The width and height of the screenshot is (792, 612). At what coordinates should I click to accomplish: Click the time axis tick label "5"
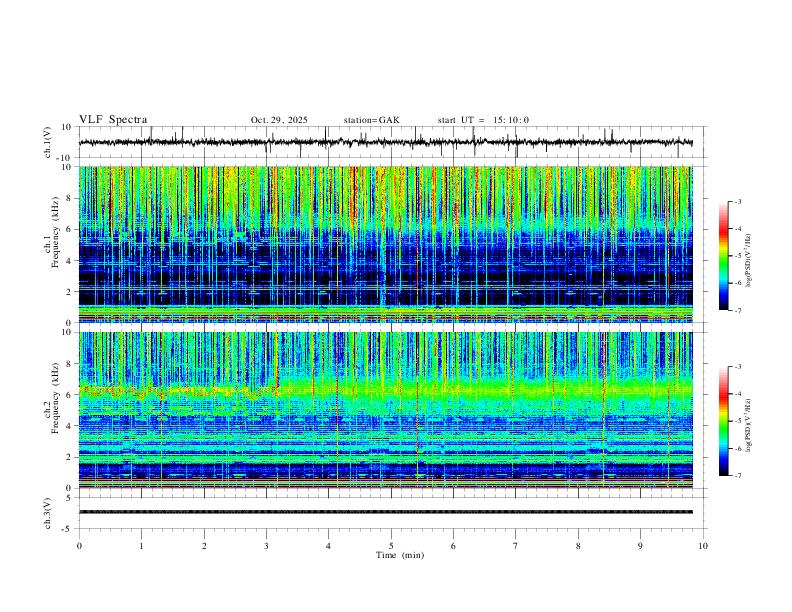click(x=391, y=546)
